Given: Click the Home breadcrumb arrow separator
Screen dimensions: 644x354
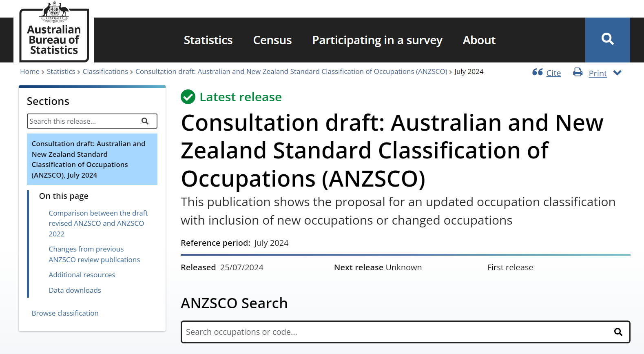Looking at the screenshot, I should pyautogui.click(x=42, y=71).
